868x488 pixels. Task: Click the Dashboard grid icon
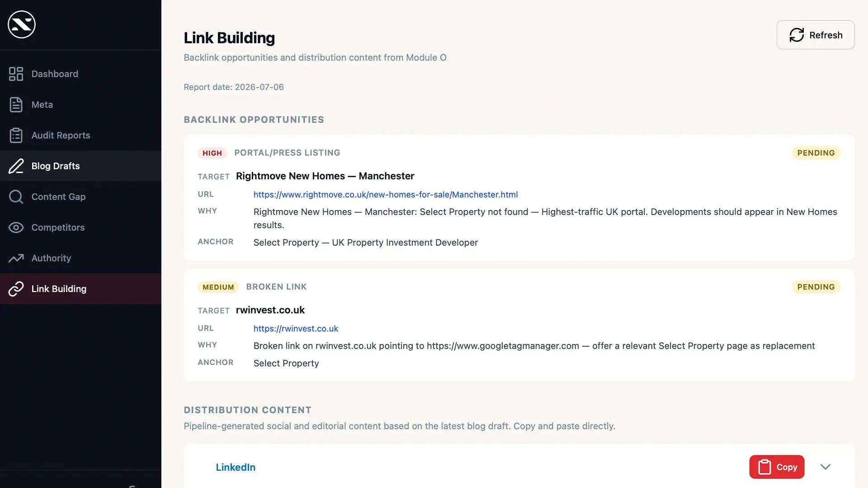[16, 74]
